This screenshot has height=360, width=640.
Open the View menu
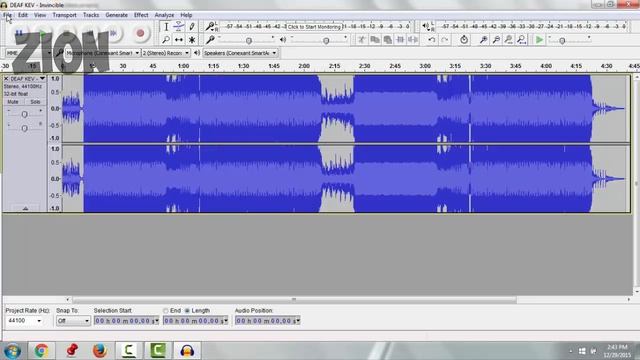(x=40, y=15)
